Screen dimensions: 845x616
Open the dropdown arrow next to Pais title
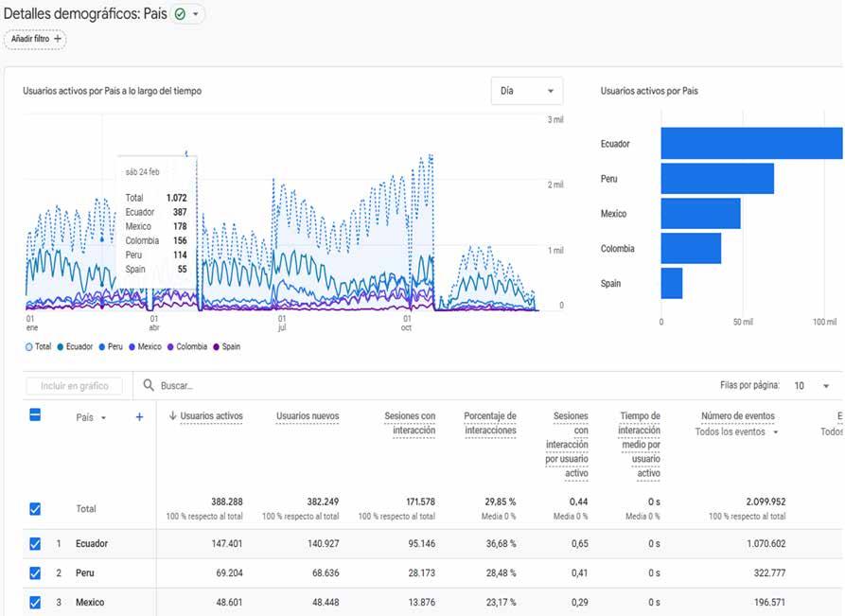coord(196,14)
